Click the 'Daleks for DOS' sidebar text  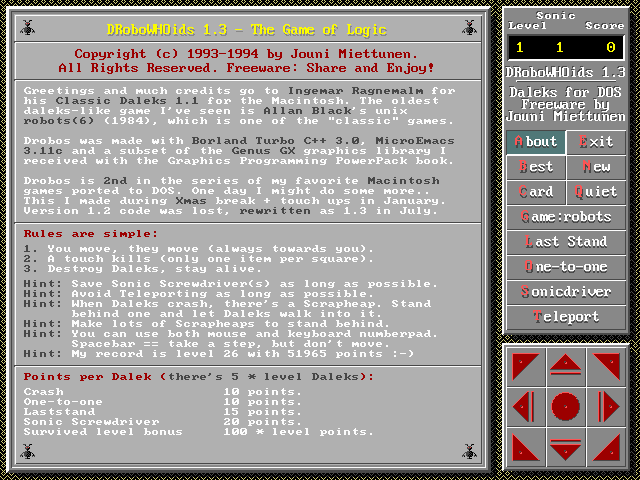[565, 92]
